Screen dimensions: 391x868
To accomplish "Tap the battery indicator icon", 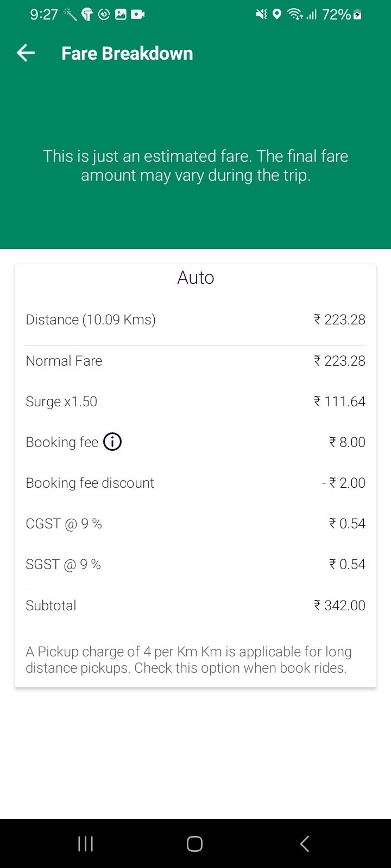I will pyautogui.click(x=357, y=15).
